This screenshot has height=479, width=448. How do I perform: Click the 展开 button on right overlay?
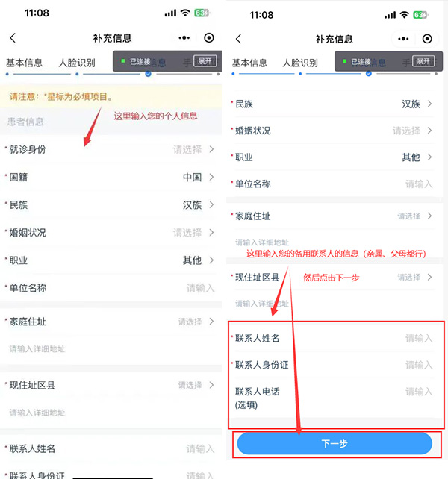click(x=423, y=61)
